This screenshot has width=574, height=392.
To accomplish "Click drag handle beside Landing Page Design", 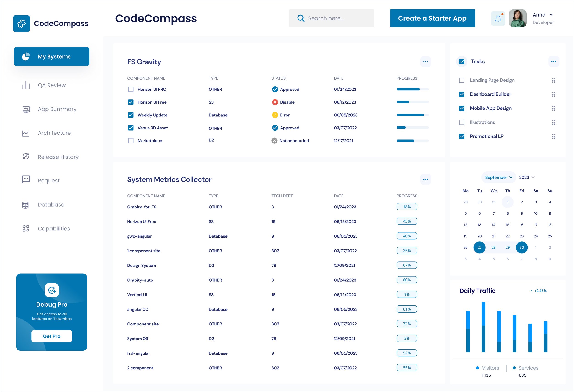I will point(554,80).
